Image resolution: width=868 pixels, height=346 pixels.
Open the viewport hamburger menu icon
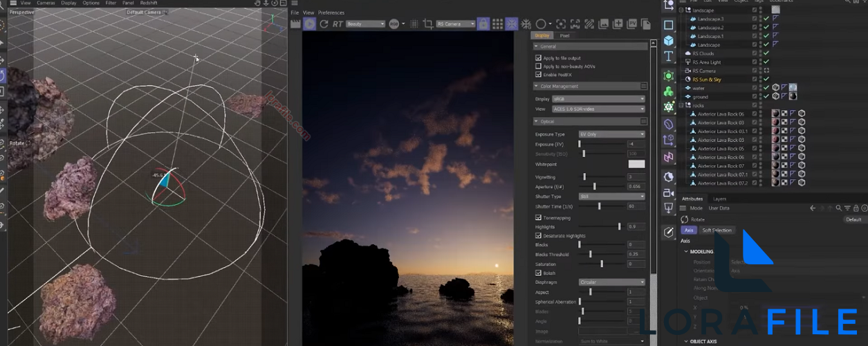(x=12, y=3)
